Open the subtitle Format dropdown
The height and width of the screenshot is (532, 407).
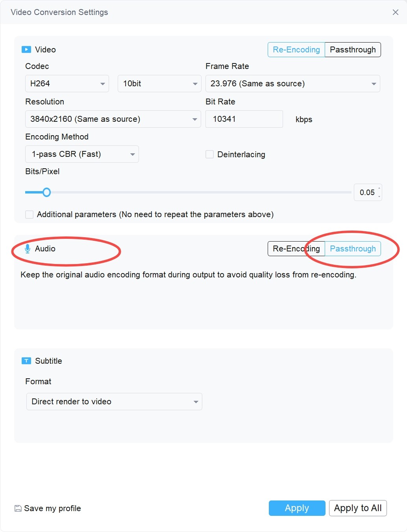point(114,402)
